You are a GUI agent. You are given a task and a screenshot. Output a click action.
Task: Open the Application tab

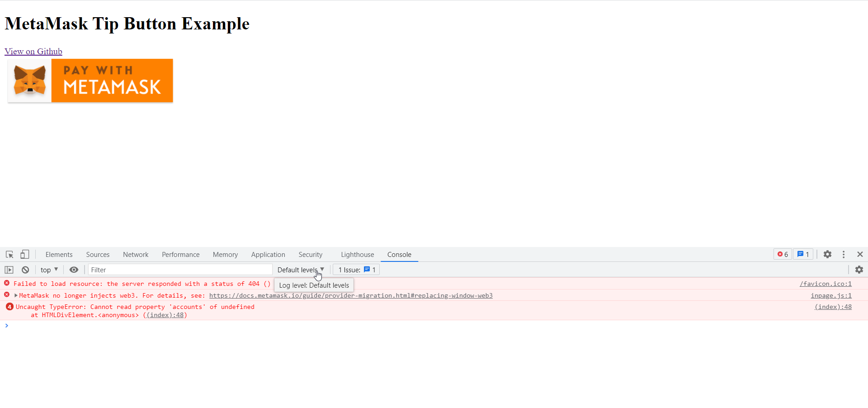click(x=268, y=255)
